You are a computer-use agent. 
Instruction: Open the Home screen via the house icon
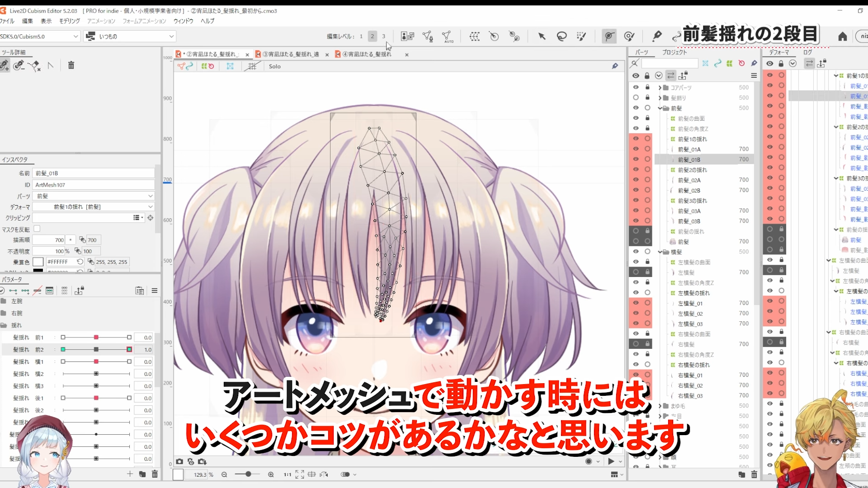842,37
